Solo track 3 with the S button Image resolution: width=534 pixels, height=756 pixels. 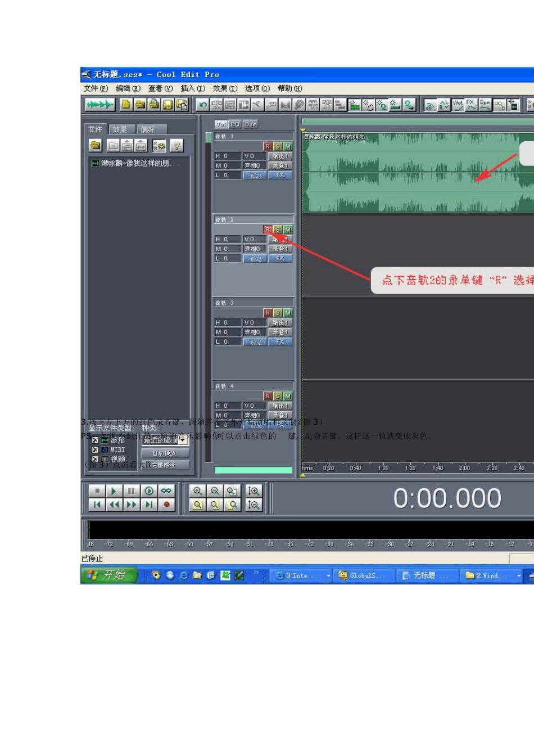pos(278,313)
